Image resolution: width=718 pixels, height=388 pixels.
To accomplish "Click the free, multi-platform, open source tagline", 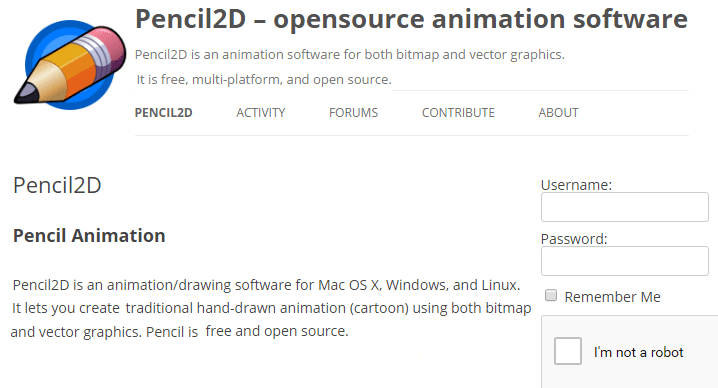I will point(264,80).
